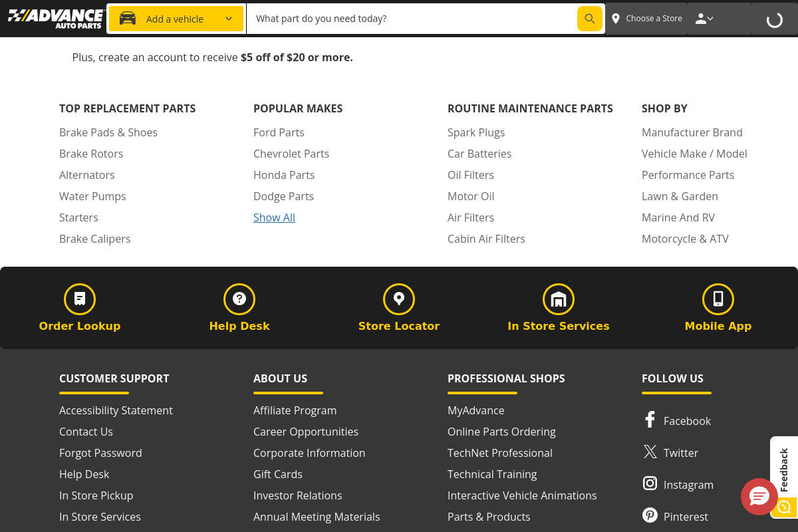Go to Spark Plugs
Image resolution: width=798 pixels, height=532 pixels.
pos(476,132)
